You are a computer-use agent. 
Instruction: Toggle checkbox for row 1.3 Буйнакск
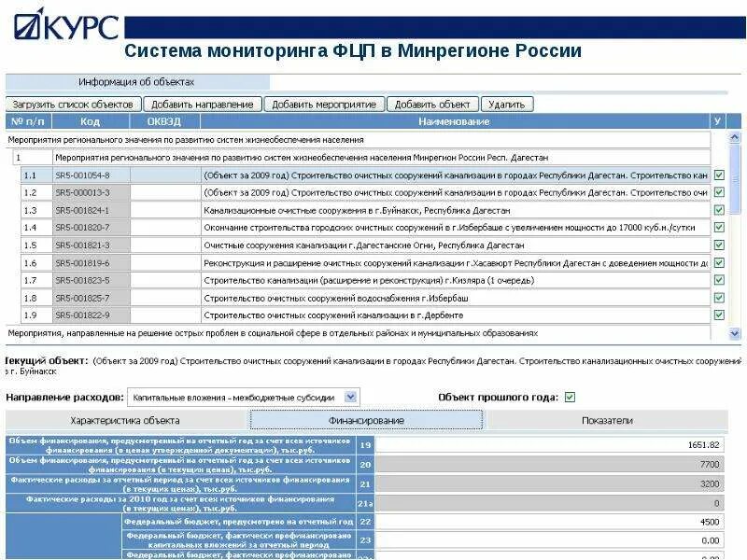click(x=719, y=210)
